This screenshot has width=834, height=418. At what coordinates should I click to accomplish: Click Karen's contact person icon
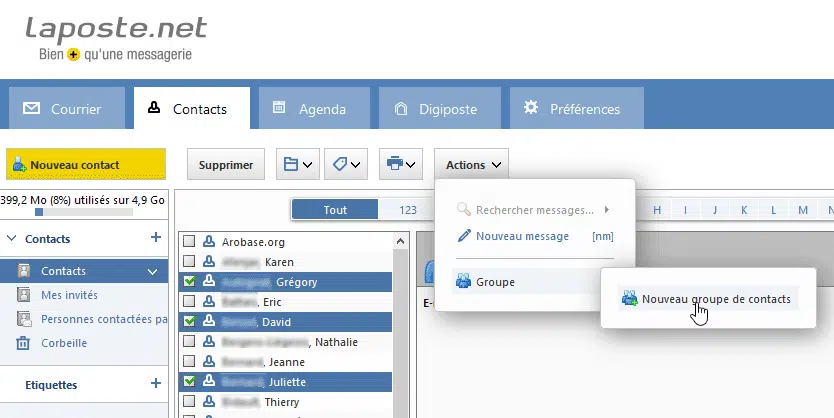pyautogui.click(x=208, y=262)
